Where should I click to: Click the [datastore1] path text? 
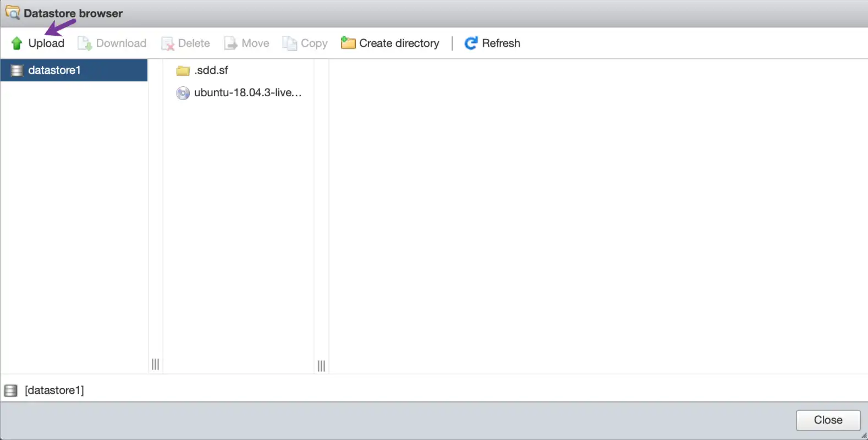coord(54,390)
